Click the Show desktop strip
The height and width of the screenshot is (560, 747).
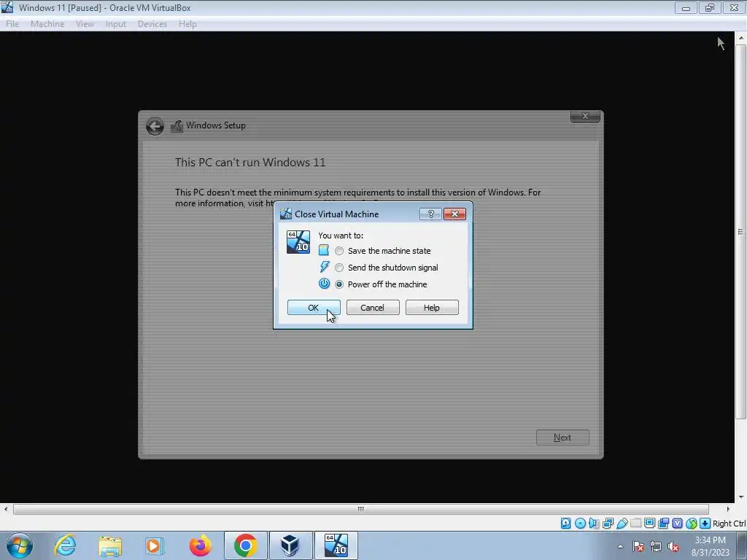click(742, 545)
